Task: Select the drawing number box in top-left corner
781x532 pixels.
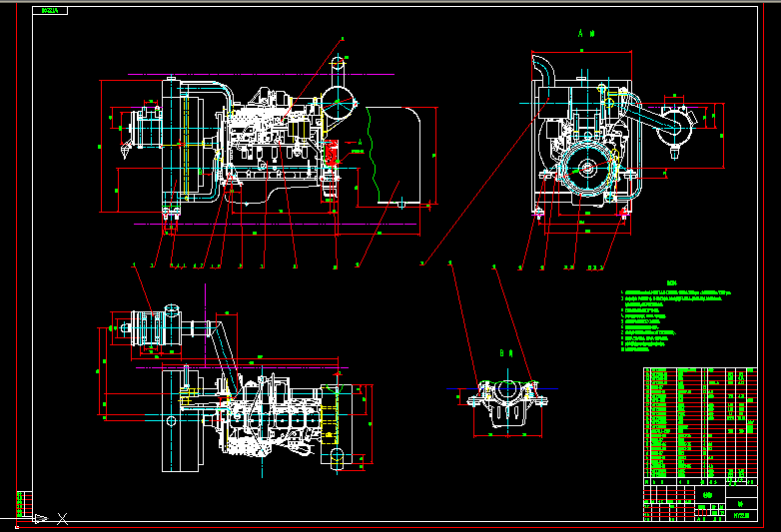Action: coord(49,11)
